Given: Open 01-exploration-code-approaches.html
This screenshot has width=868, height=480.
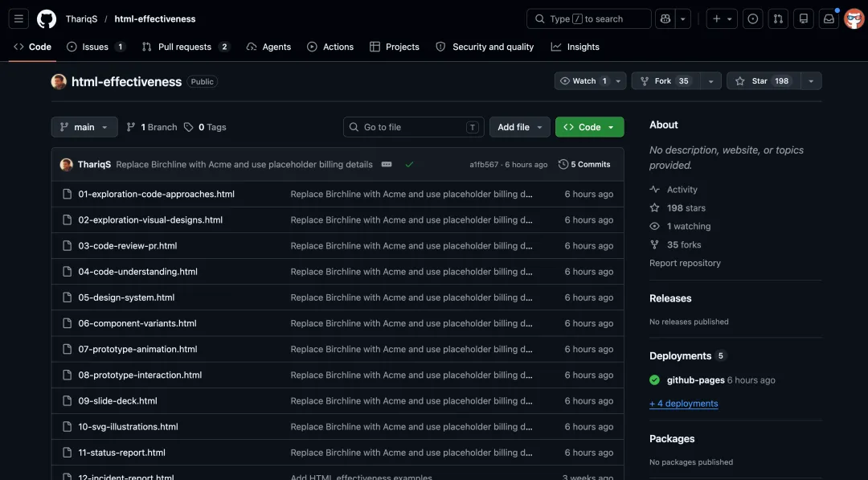Looking at the screenshot, I should 156,194.
